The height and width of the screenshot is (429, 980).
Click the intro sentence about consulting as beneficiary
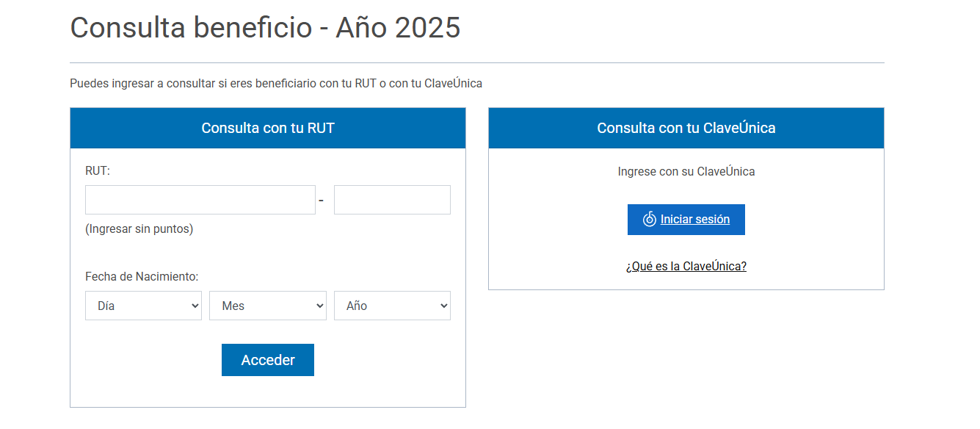point(276,83)
